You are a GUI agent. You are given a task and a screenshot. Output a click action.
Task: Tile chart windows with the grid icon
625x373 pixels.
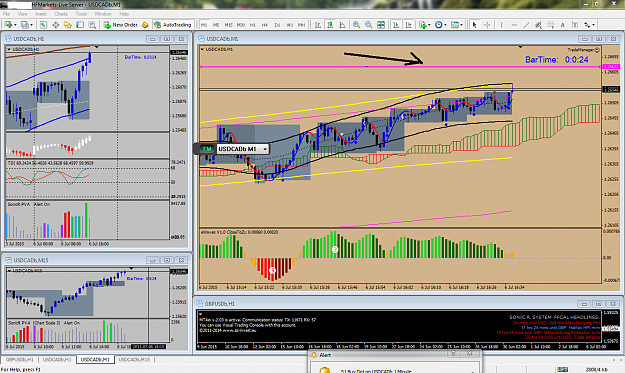pyautogui.click(x=381, y=25)
